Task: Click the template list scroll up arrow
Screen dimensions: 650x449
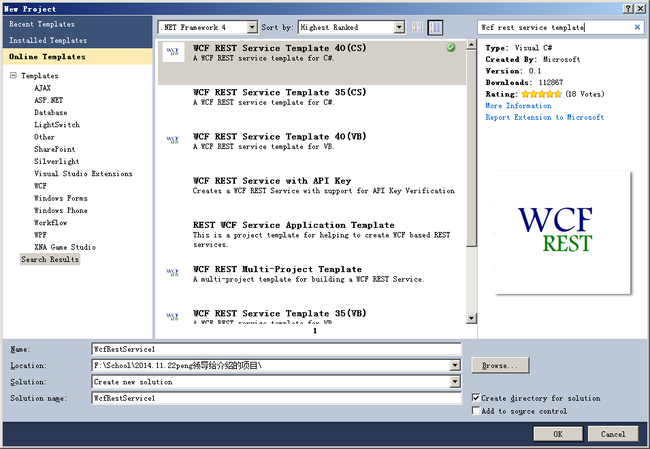Action: point(471,44)
